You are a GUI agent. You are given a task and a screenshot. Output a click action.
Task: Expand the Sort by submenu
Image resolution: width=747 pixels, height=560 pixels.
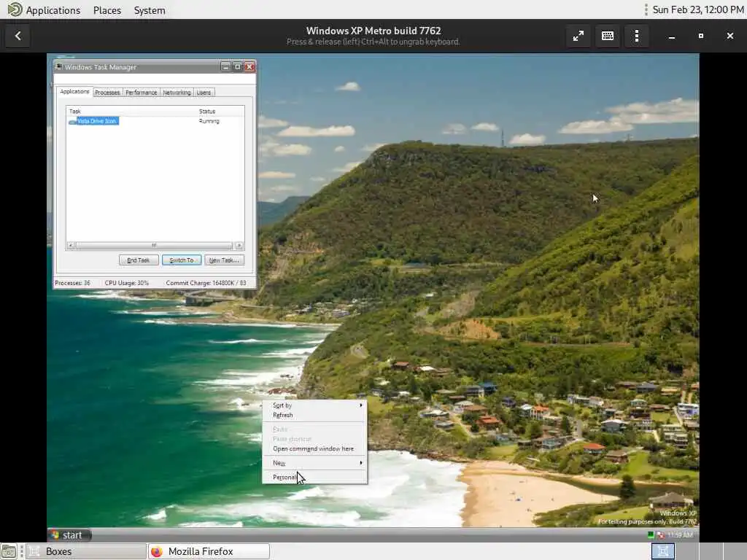pyautogui.click(x=315, y=405)
